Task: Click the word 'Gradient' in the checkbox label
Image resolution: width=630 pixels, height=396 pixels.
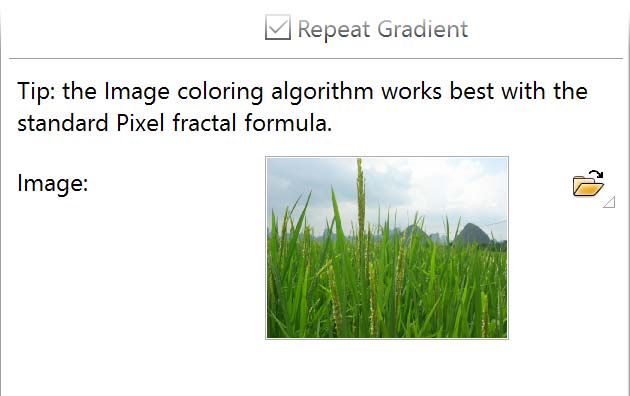Action: 423,29
